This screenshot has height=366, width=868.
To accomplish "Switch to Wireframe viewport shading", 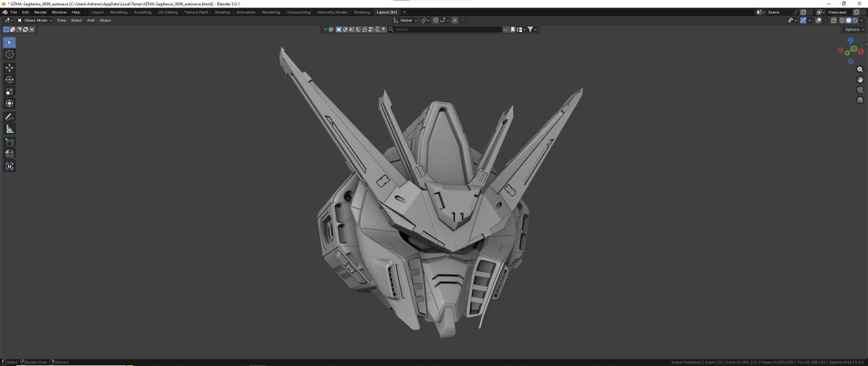I will [x=842, y=20].
